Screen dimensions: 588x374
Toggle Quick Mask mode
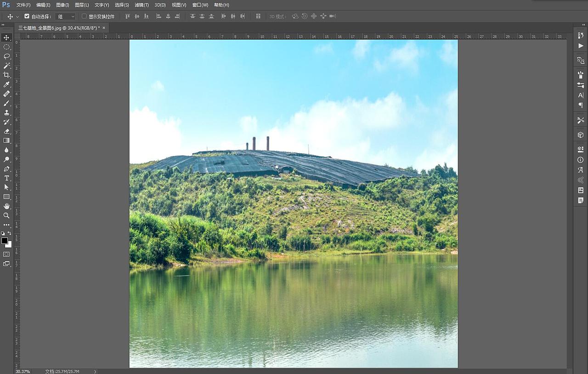tap(6, 254)
